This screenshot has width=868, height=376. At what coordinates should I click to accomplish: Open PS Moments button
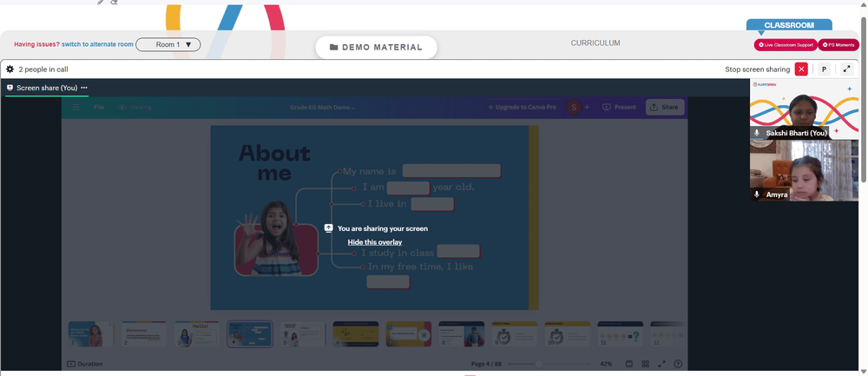click(838, 45)
